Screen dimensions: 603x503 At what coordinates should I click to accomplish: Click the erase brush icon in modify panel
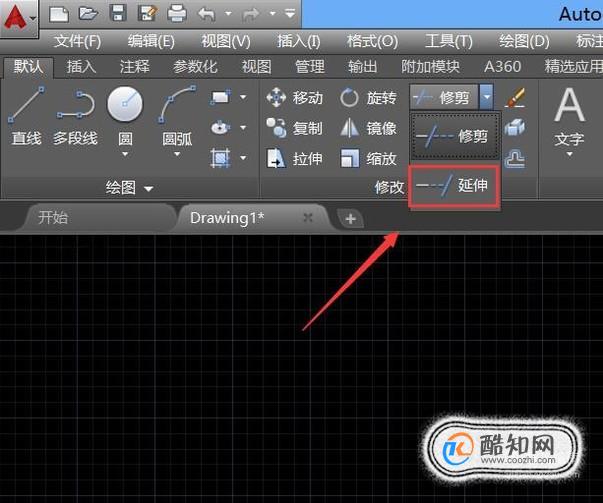coord(515,97)
